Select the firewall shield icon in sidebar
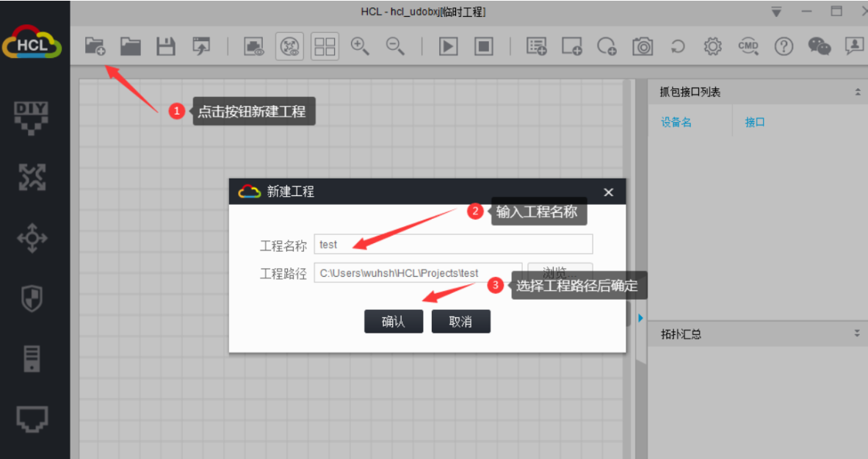 tap(32, 298)
